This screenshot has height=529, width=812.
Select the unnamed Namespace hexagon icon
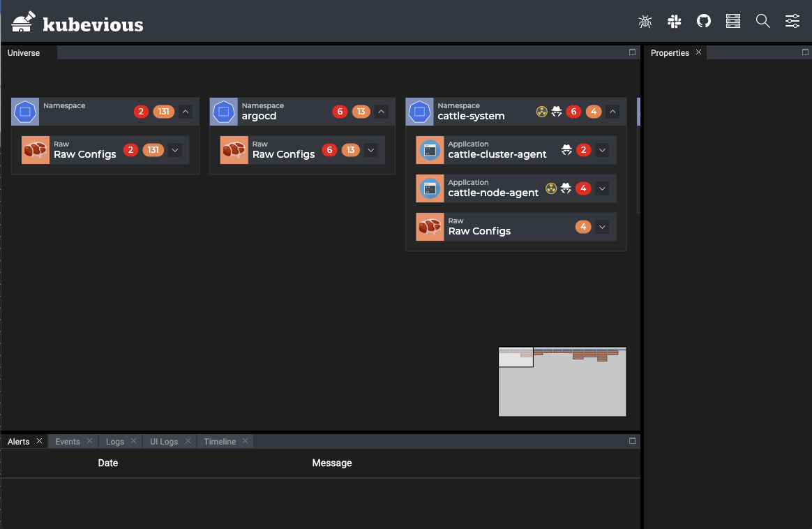(25, 112)
